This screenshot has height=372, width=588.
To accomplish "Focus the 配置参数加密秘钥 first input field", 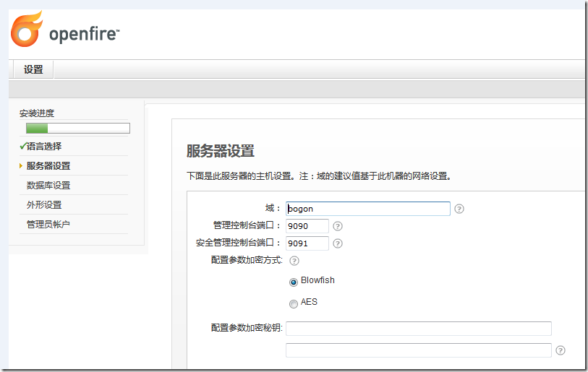I will pyautogui.click(x=419, y=329).
